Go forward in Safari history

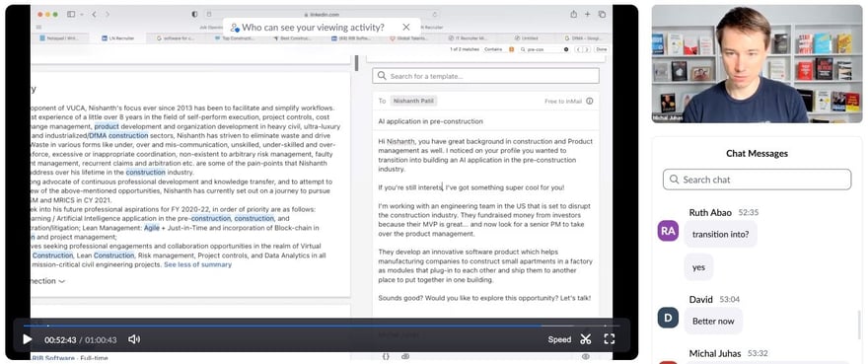tap(108, 14)
